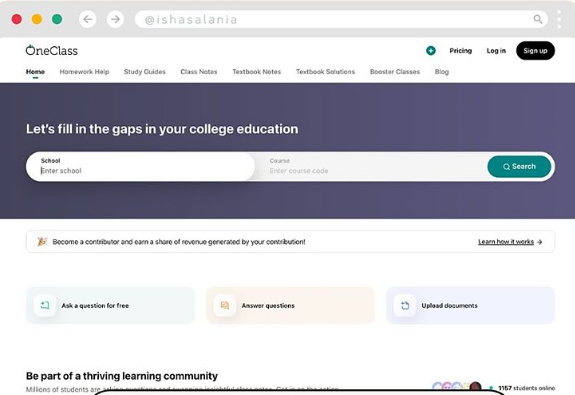Click the teal Search button
575x395 pixels.
coord(519,167)
